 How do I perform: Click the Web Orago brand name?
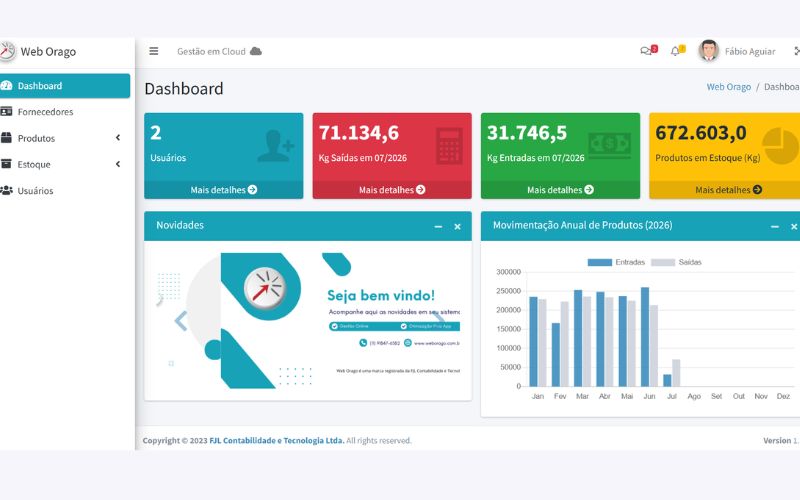point(48,52)
